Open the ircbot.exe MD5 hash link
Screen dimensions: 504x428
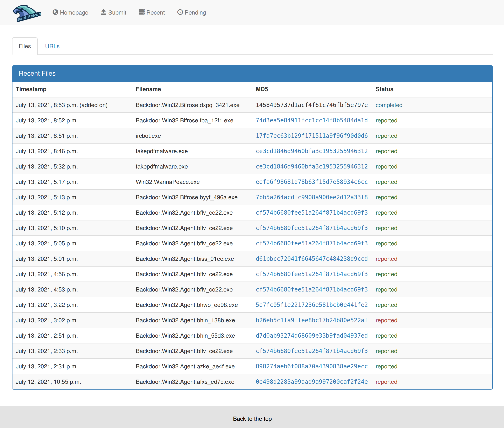point(311,136)
